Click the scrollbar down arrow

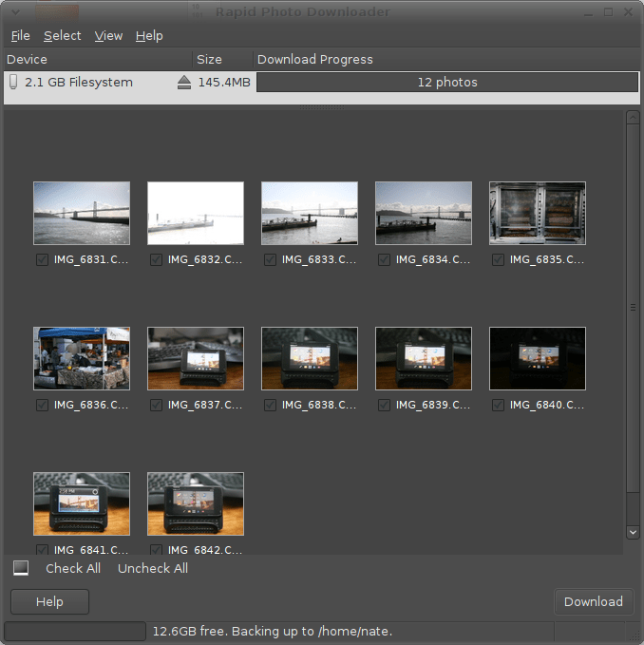[x=633, y=532]
